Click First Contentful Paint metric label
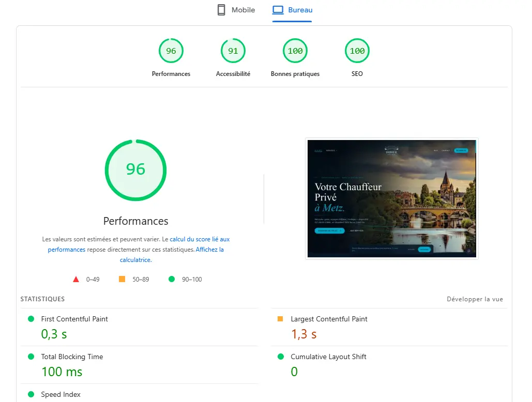 coord(74,319)
